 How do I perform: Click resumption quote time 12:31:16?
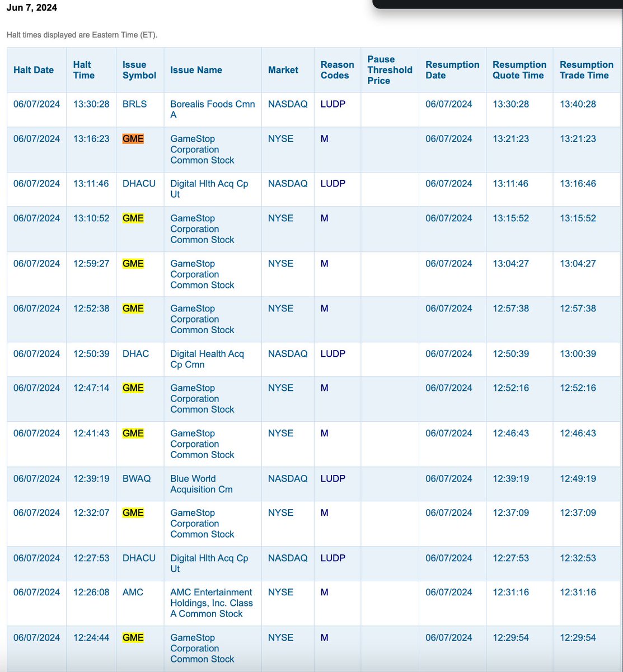pos(511,592)
